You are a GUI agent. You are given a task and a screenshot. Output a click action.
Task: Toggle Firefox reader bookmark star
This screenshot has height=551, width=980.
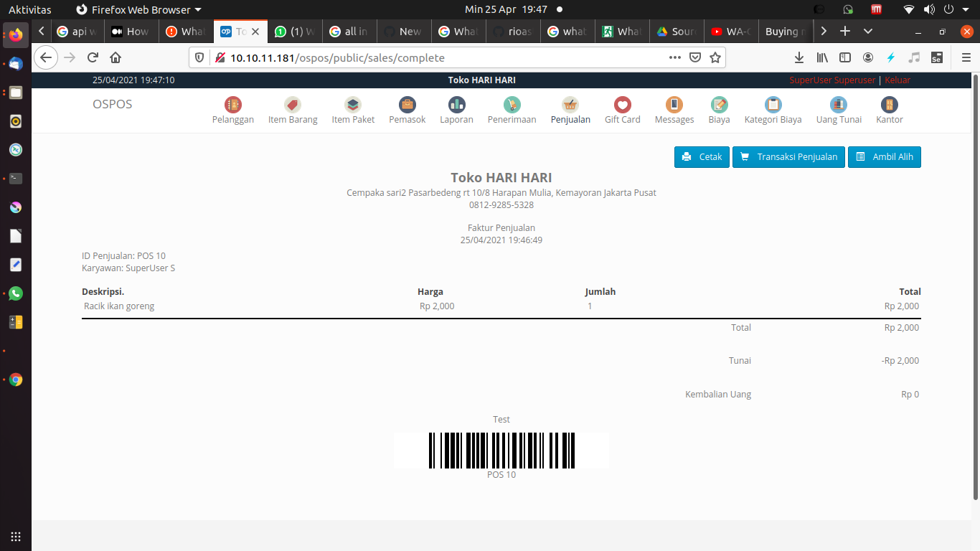[715, 57]
